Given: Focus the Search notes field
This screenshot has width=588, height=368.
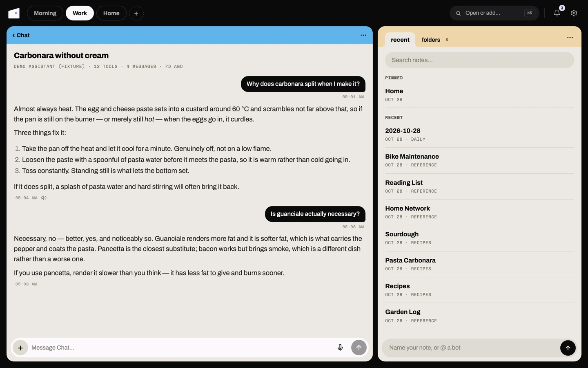Looking at the screenshot, I should 479,60.
